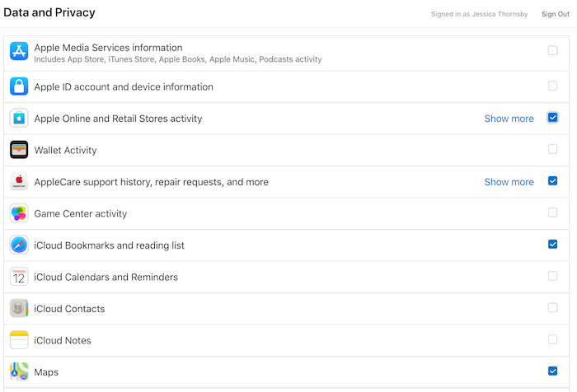The height and width of the screenshot is (392, 577).
Task: Expand Show more for AppleCare support history
Action: pyautogui.click(x=509, y=182)
